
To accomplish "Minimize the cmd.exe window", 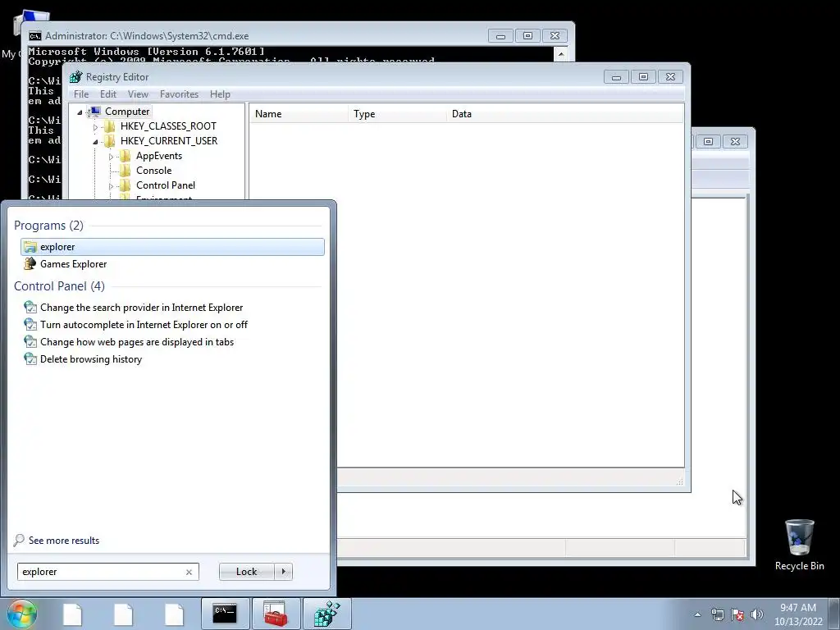I will click(500, 36).
